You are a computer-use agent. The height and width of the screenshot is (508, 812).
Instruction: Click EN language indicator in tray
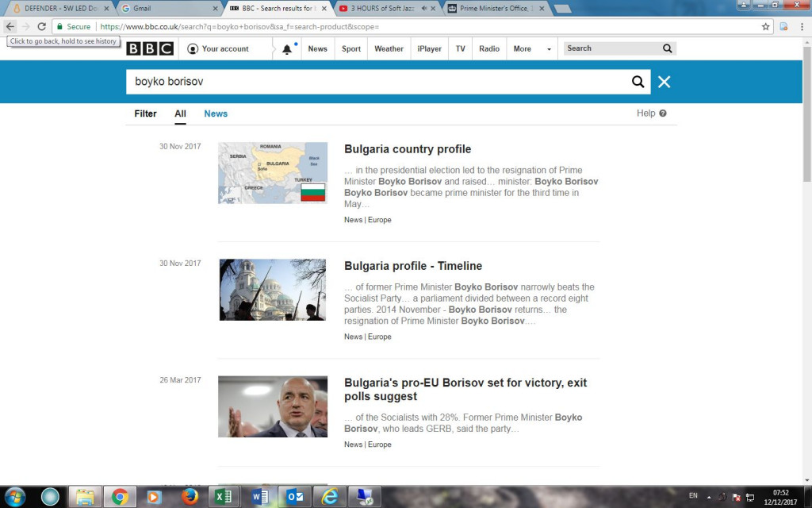click(693, 496)
